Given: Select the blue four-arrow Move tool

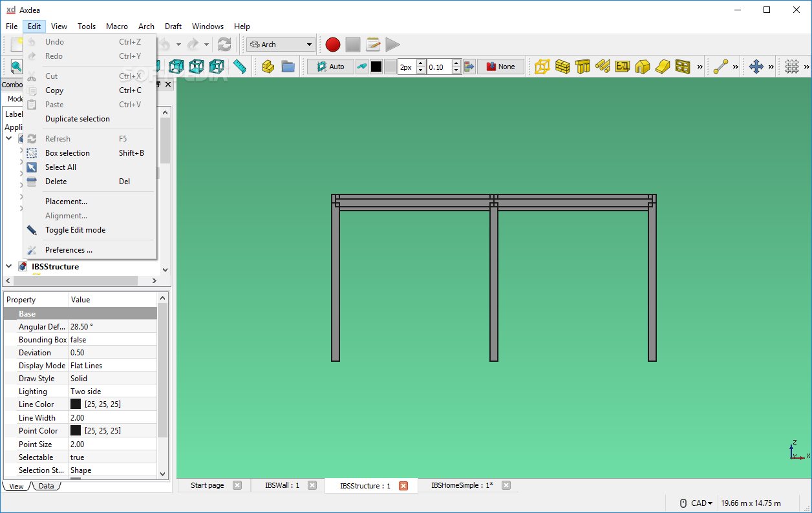Looking at the screenshot, I should (756, 67).
